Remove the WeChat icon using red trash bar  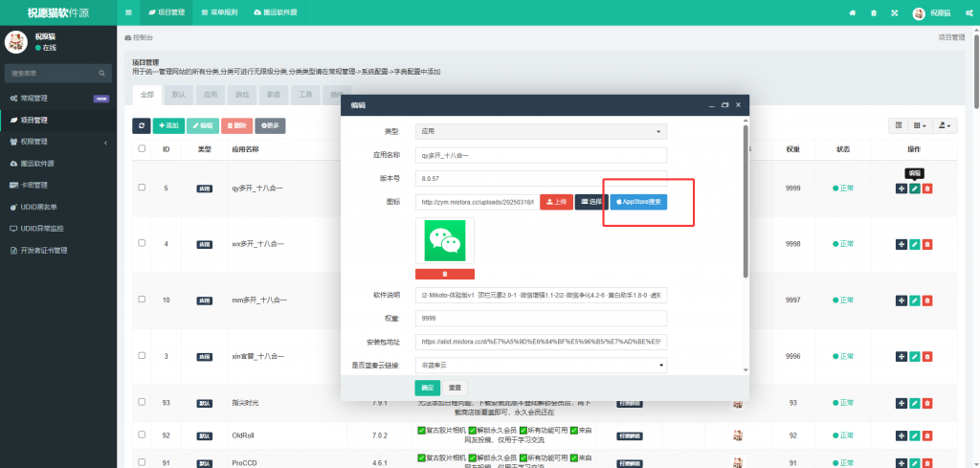coord(444,274)
